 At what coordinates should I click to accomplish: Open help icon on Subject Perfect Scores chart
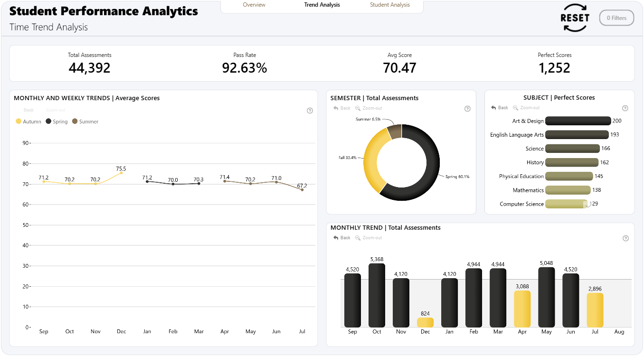pyautogui.click(x=625, y=108)
